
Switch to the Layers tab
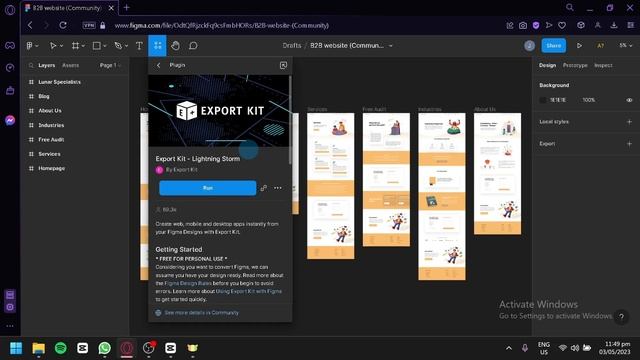click(47, 65)
